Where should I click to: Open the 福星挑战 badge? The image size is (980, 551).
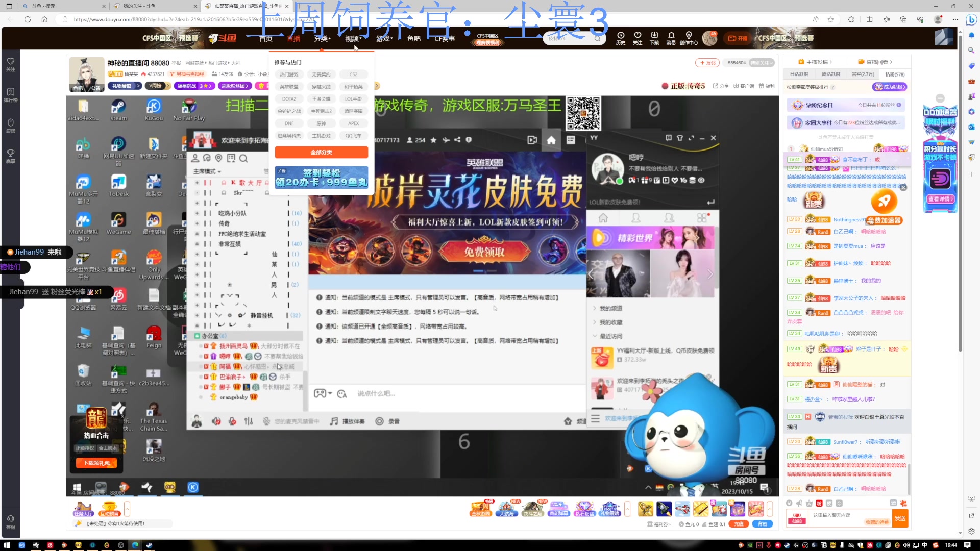coord(194,86)
